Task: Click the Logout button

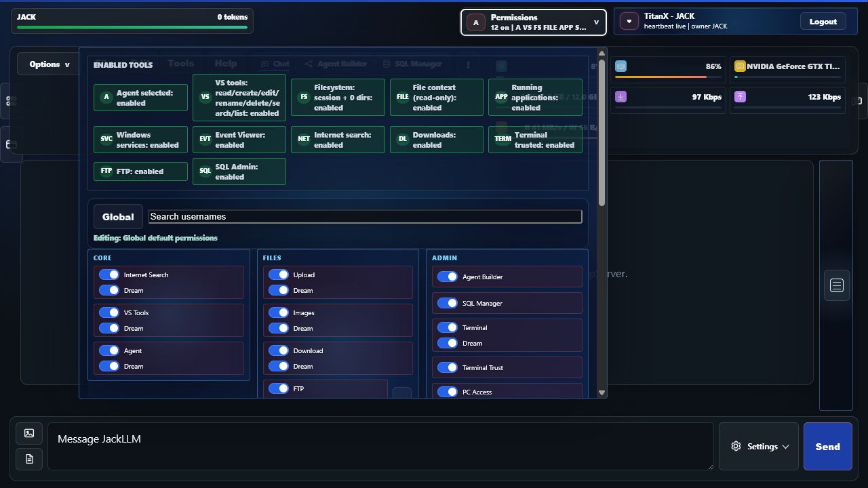Action: [823, 22]
